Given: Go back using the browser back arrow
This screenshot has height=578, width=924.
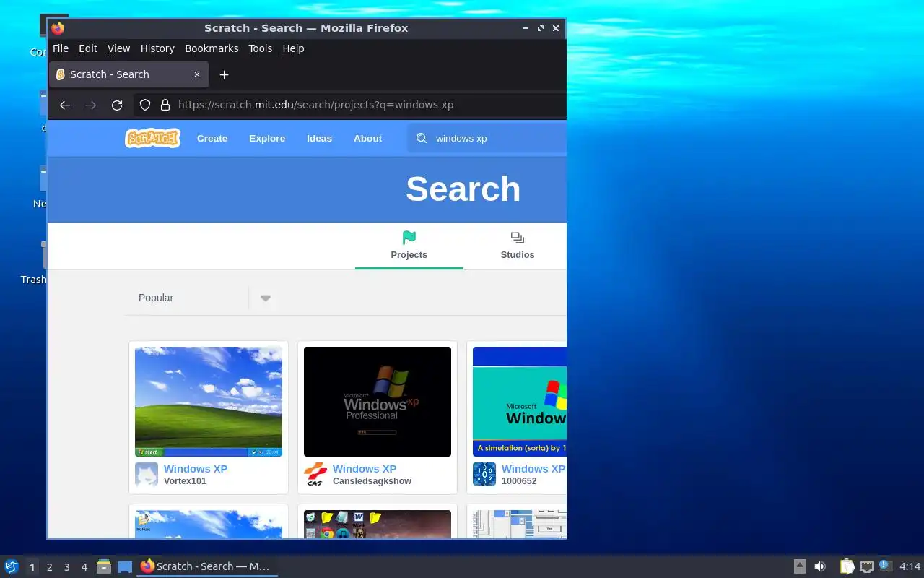Looking at the screenshot, I should coord(65,105).
